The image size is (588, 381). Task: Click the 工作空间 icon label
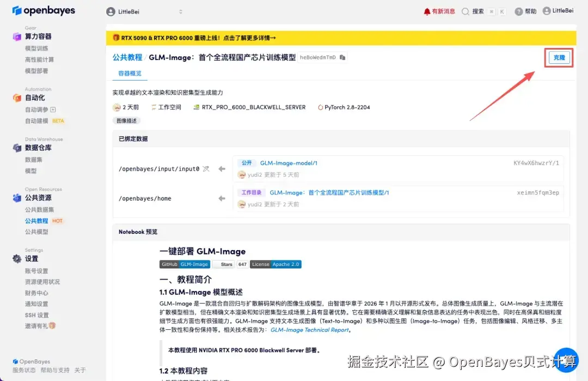point(166,107)
